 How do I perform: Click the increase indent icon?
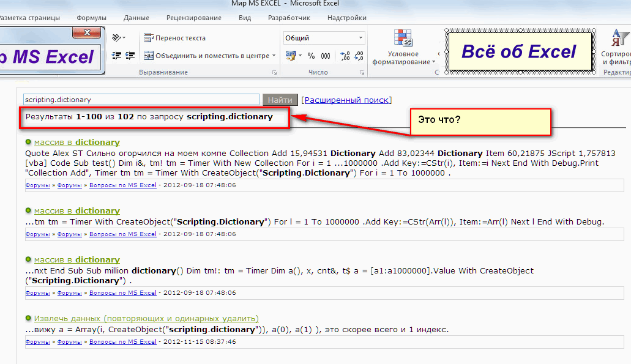[130, 56]
